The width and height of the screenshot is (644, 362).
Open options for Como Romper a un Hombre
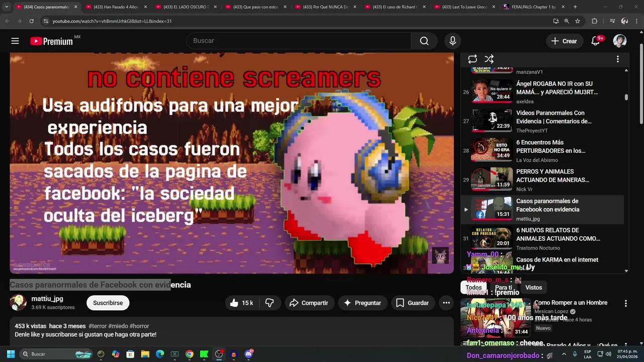tap(626, 304)
